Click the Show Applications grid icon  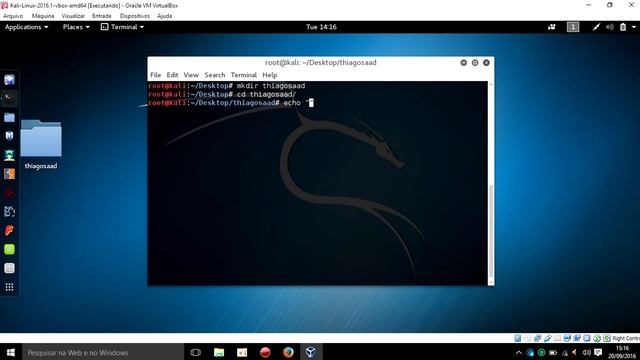point(9,287)
